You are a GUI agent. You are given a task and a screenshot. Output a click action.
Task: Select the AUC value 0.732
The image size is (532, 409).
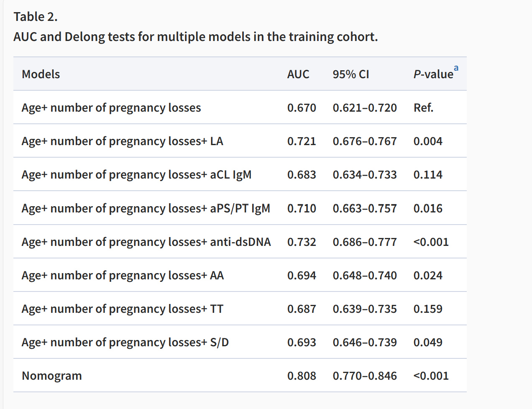click(x=302, y=242)
